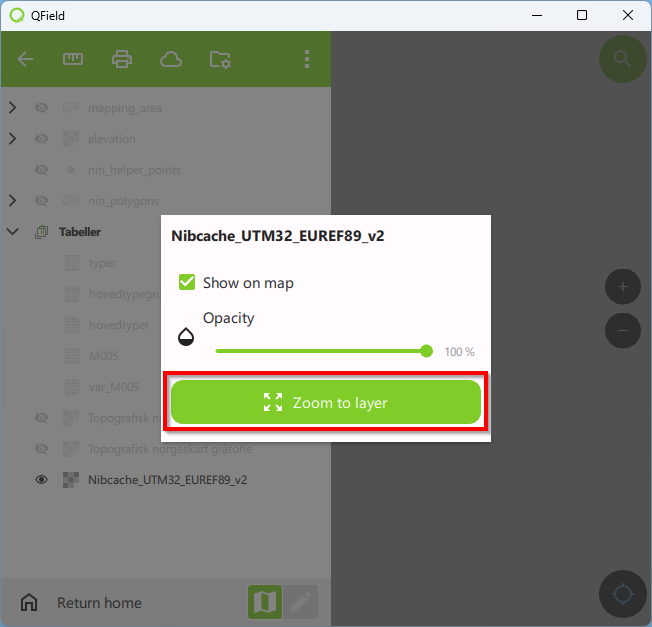
Task: Click the zoom in plus button
Action: point(622,287)
